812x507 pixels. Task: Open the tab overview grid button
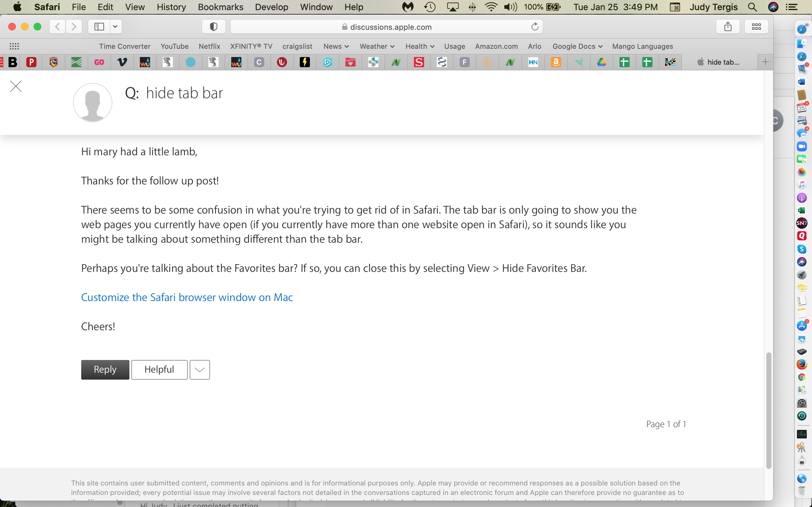[x=756, y=27]
